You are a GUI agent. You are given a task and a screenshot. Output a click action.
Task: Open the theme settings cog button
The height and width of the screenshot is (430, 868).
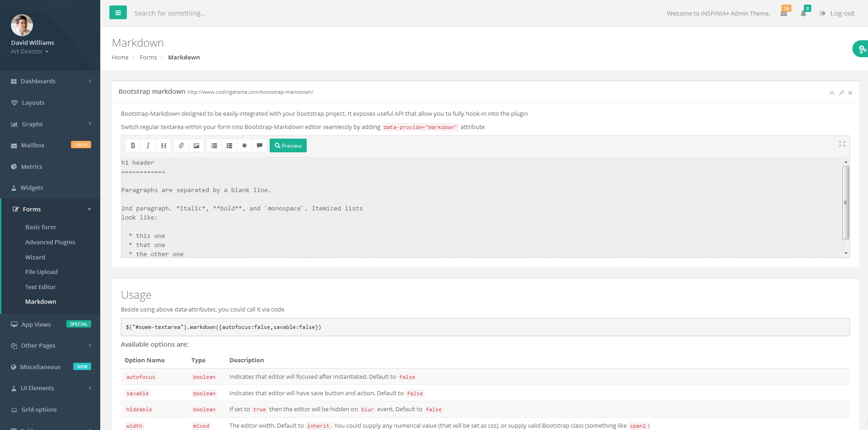(x=861, y=49)
